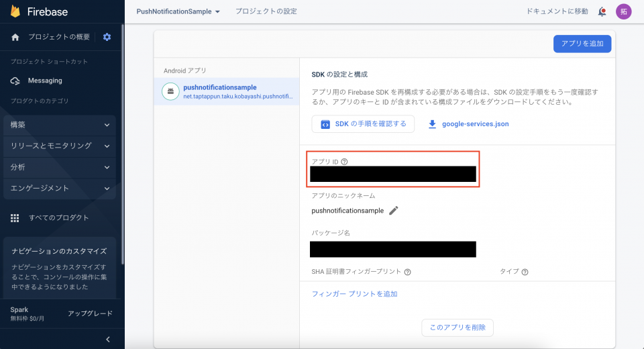The height and width of the screenshot is (349, 644).
Task: Click the SDK code brackets icon
Action: coord(325,124)
